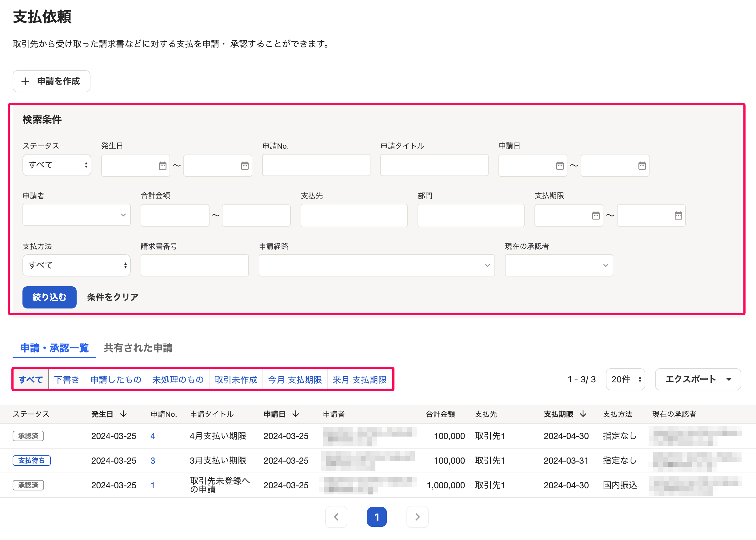This screenshot has height=540, width=756.
Task: Select the 今月 支払期限 filter tab
Action: point(295,379)
